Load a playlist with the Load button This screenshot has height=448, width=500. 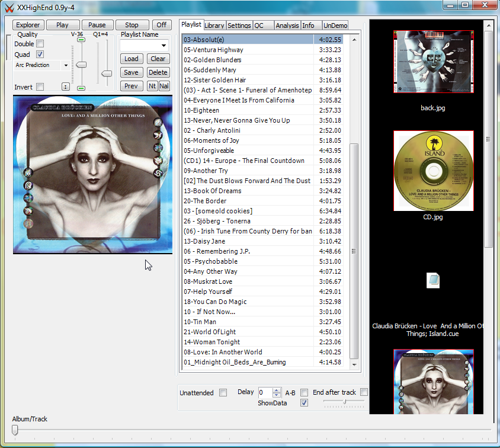click(132, 59)
